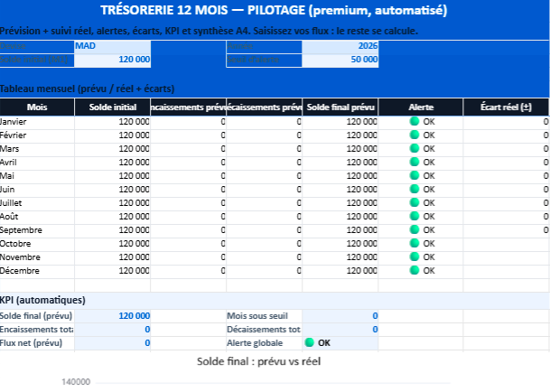
Task: Select the top 120 000 initial balance input
Action: coord(112,60)
